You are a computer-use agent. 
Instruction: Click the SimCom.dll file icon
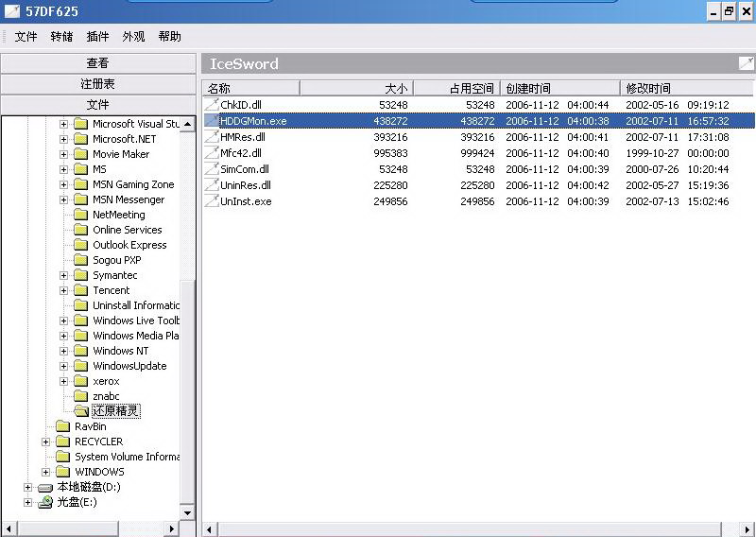211,169
